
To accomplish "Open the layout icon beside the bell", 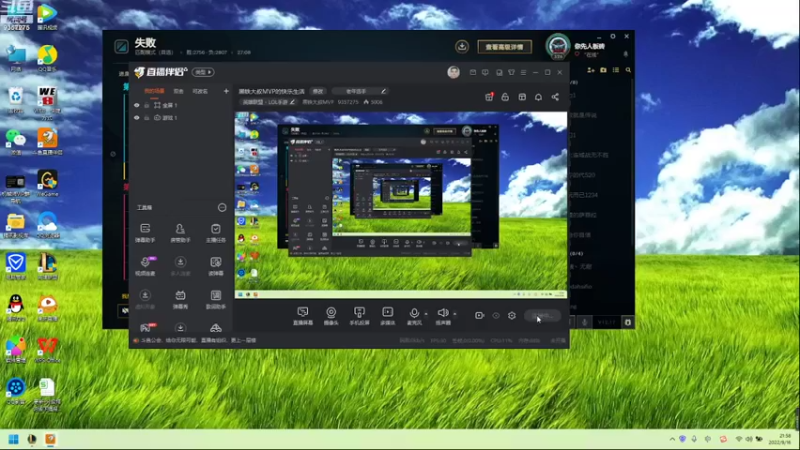I will click(x=522, y=97).
